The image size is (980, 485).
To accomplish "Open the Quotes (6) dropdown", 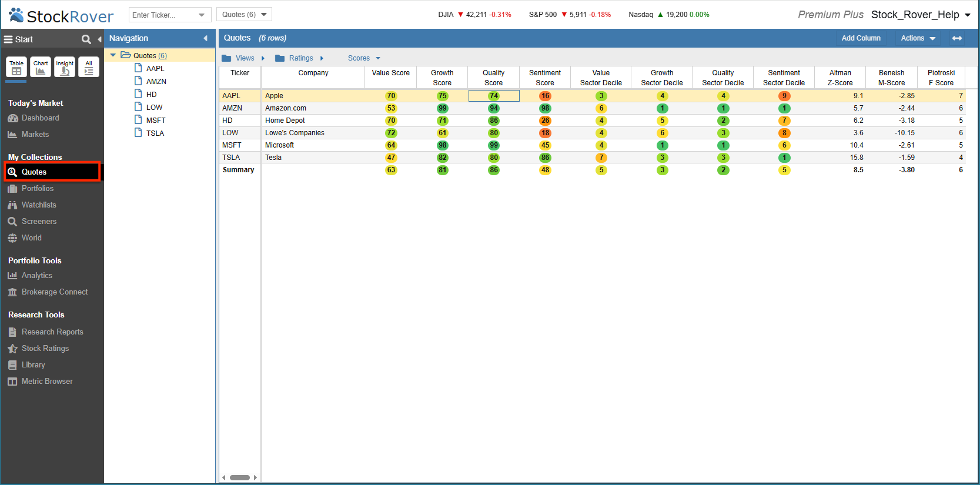I will pos(244,15).
